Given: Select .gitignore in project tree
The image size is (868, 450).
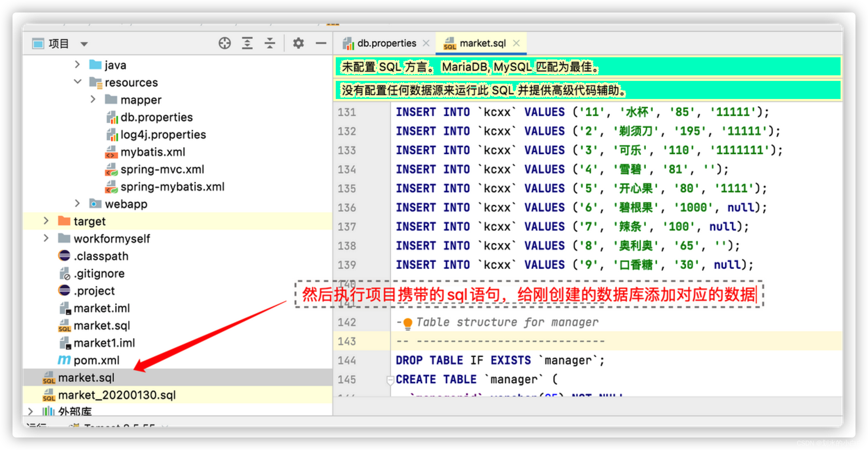Looking at the screenshot, I should pos(99,274).
